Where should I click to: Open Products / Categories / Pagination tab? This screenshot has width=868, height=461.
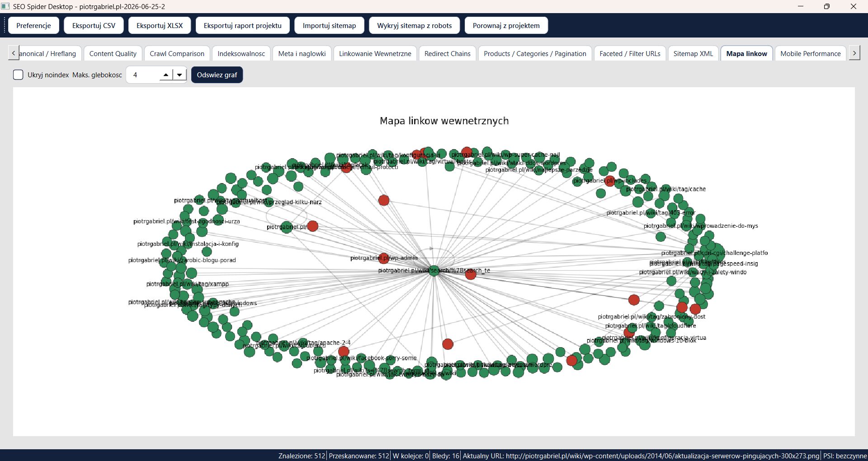pos(535,53)
